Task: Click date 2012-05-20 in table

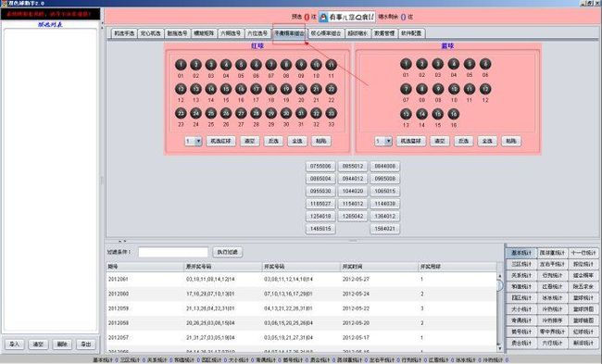Action: 356,323
